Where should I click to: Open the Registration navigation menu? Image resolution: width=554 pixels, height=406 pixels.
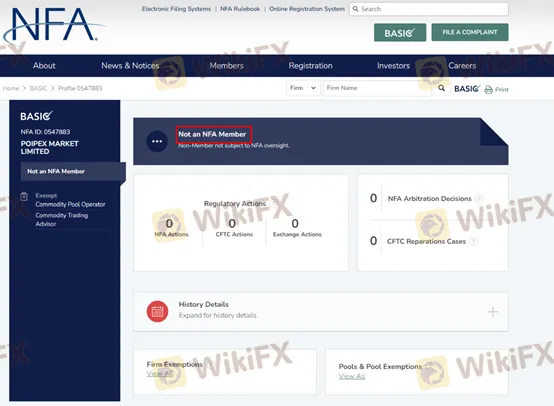(x=310, y=66)
